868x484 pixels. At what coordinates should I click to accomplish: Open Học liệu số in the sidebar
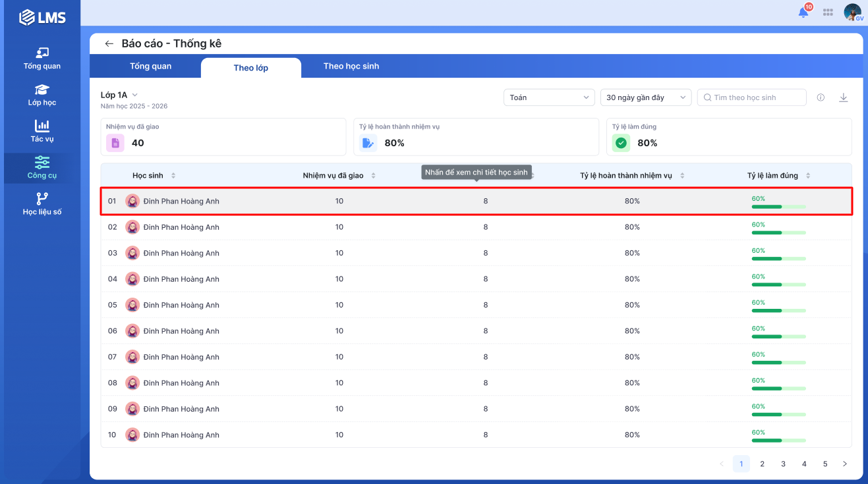click(42, 204)
